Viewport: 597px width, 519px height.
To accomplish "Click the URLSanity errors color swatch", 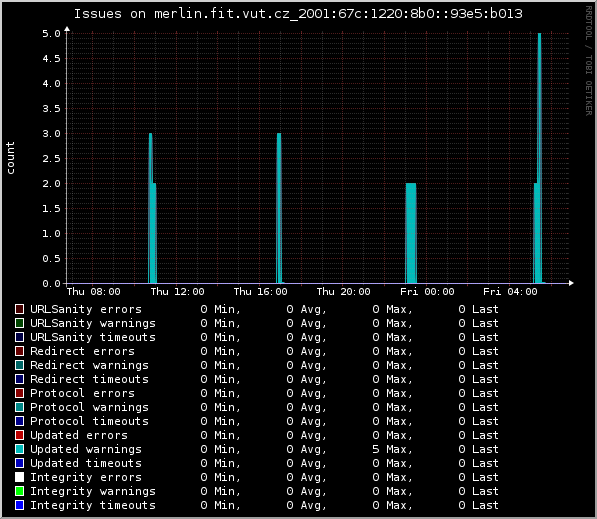I will click(19, 309).
